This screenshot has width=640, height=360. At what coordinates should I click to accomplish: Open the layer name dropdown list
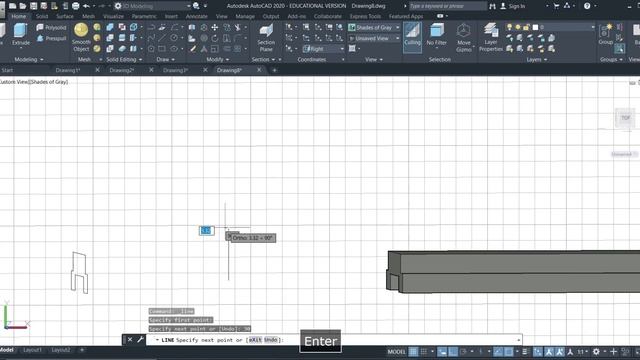(550, 27)
